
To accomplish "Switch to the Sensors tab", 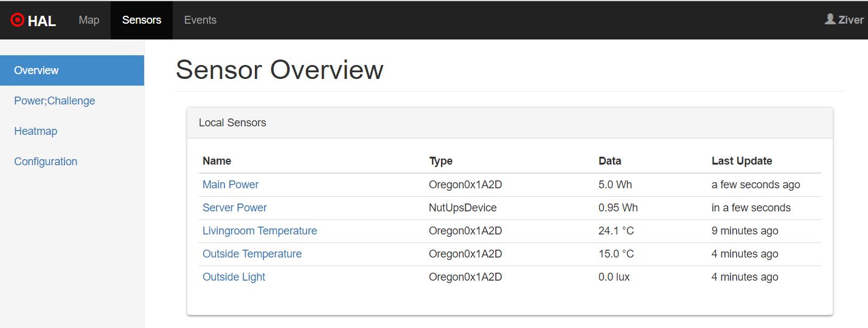I will click(141, 20).
